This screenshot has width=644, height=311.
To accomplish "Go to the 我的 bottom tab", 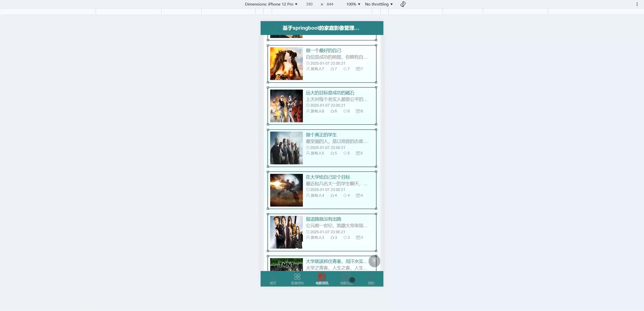I will [371, 279].
